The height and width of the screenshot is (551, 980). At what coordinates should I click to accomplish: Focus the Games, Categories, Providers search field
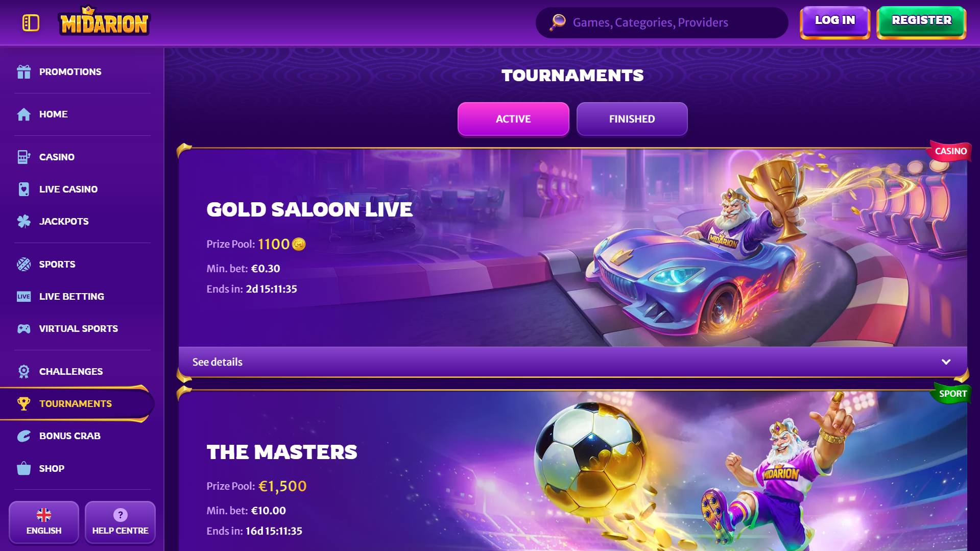click(x=662, y=22)
